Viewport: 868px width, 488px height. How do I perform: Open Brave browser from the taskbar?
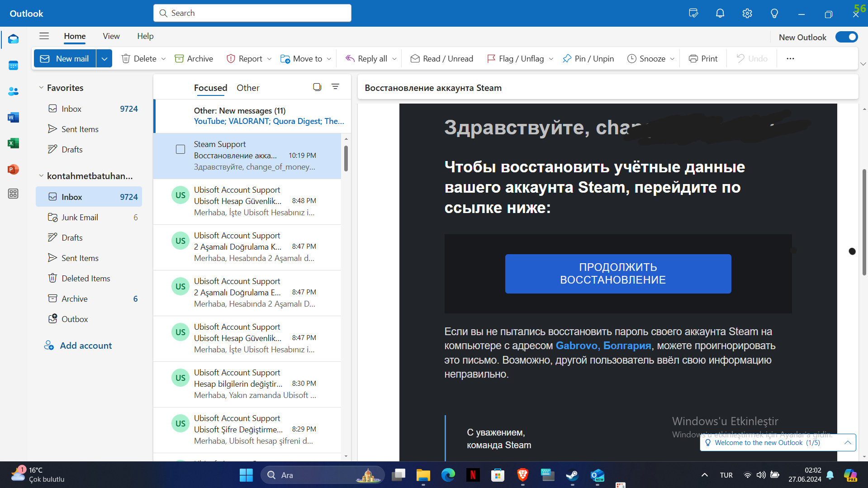522,475
